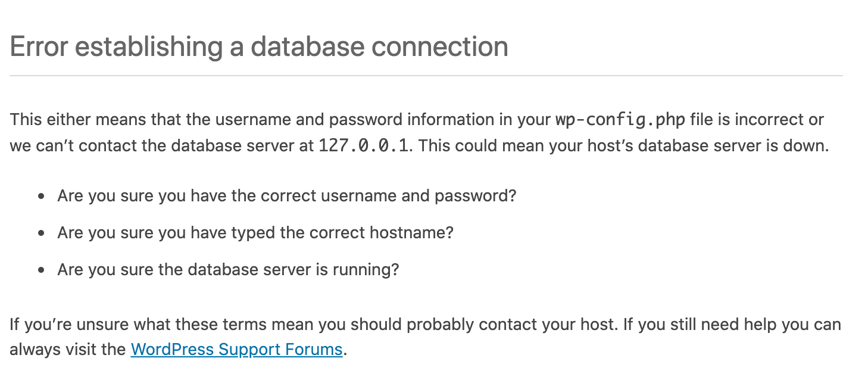Screen dimensions: 868x386
Task: Click the bullet dot before the server running question
Action: (x=41, y=270)
